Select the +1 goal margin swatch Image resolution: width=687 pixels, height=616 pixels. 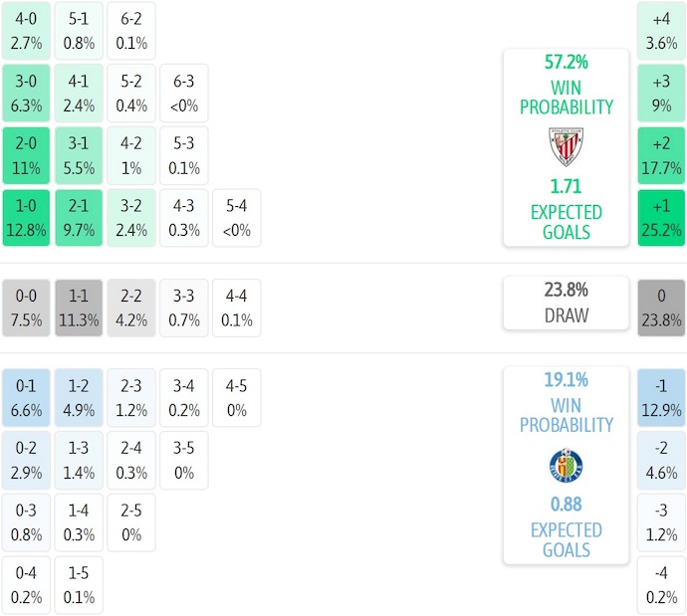661,219
